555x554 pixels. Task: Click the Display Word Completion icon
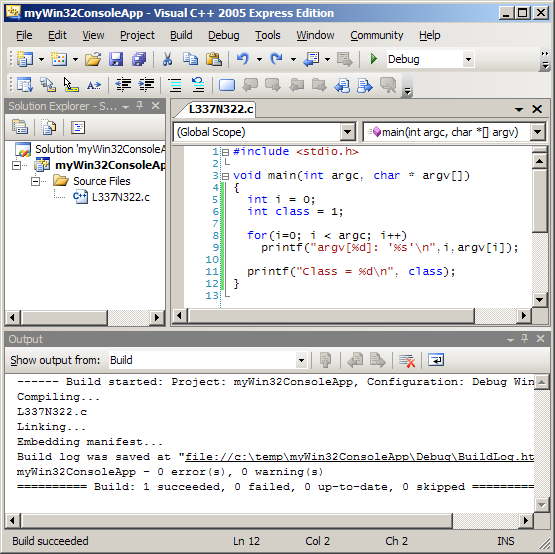click(x=94, y=85)
